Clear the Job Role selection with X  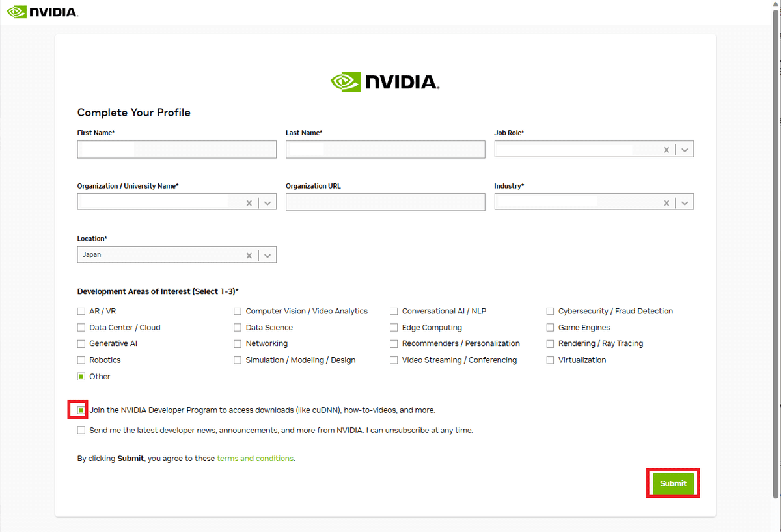coord(666,150)
